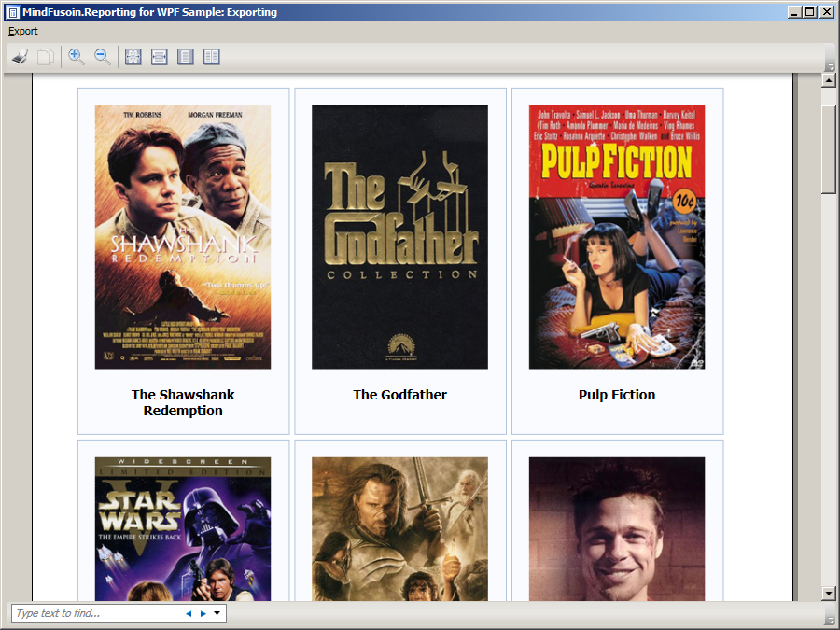The image size is (840, 630).
Task: Switch to two-page view
Action: coord(212,57)
